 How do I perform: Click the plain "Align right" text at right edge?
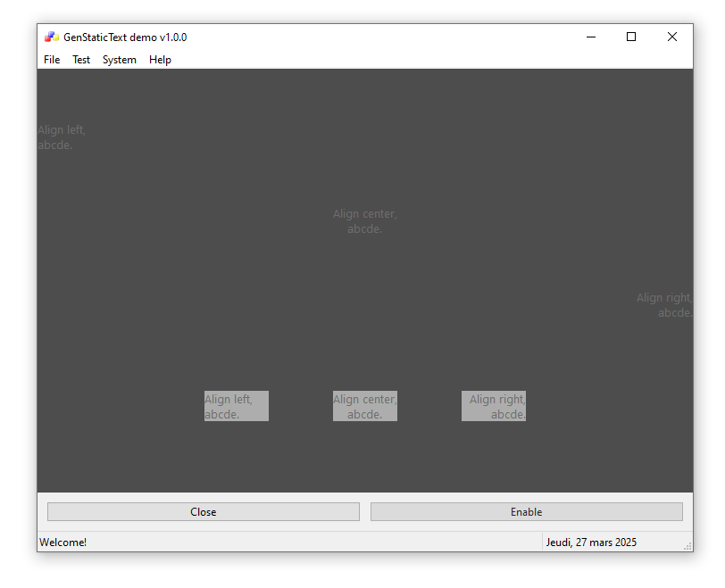click(x=664, y=305)
